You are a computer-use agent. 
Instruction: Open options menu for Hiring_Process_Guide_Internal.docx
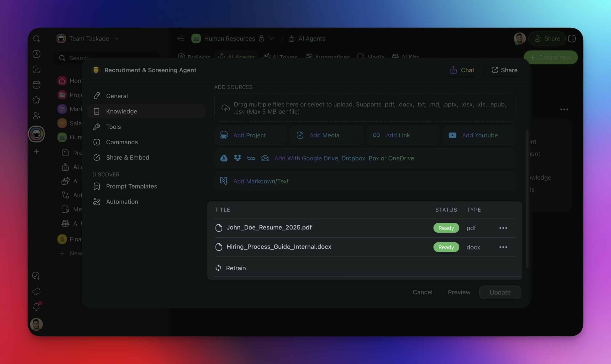click(503, 247)
